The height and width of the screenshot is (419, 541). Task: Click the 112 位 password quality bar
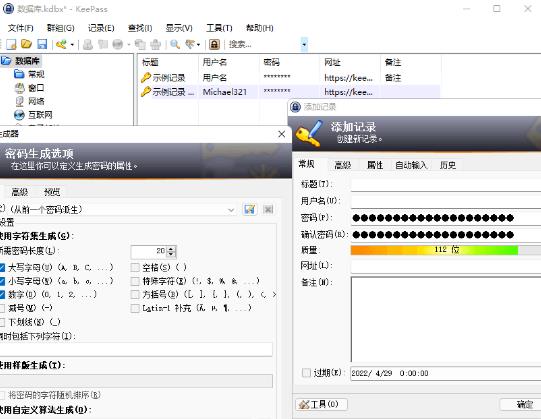pos(446,250)
